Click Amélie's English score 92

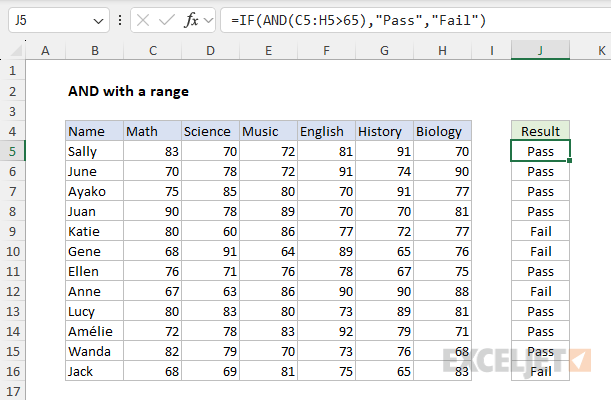[327, 331]
